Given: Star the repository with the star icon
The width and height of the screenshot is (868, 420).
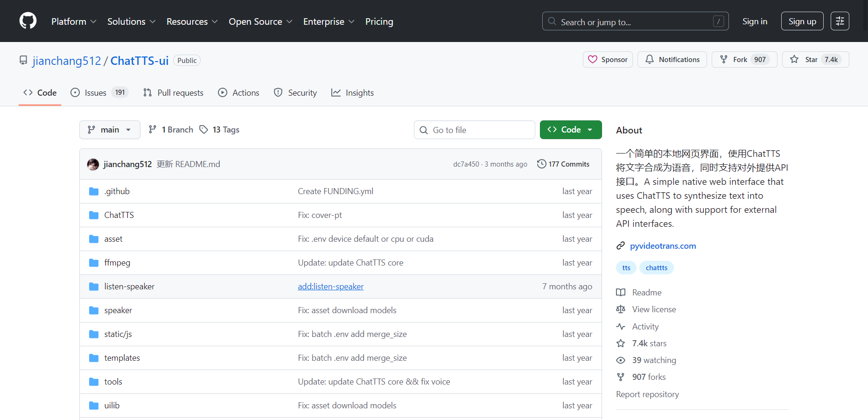Looking at the screenshot, I should click(794, 59).
